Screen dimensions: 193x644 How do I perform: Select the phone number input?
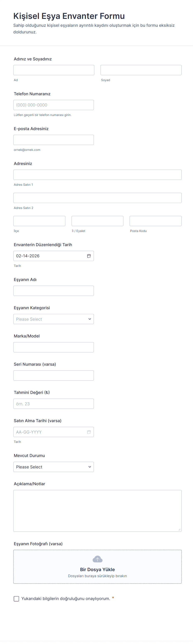pyautogui.click(x=54, y=105)
